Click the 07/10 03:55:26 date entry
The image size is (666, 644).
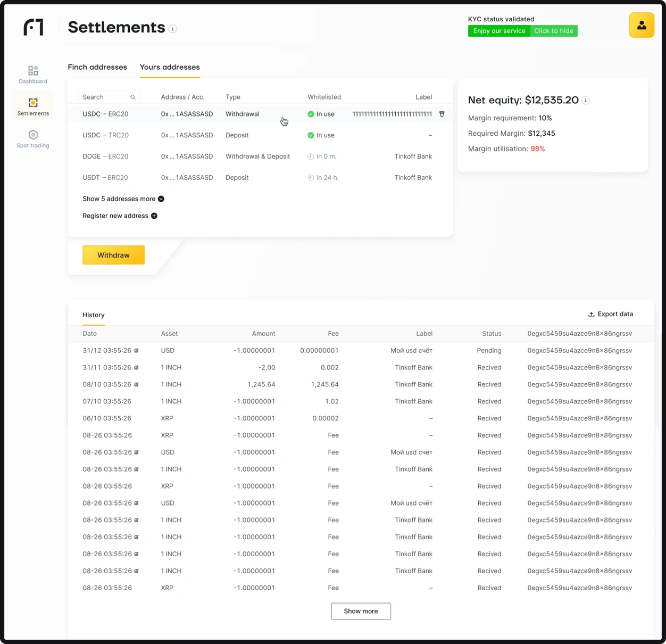pos(107,402)
